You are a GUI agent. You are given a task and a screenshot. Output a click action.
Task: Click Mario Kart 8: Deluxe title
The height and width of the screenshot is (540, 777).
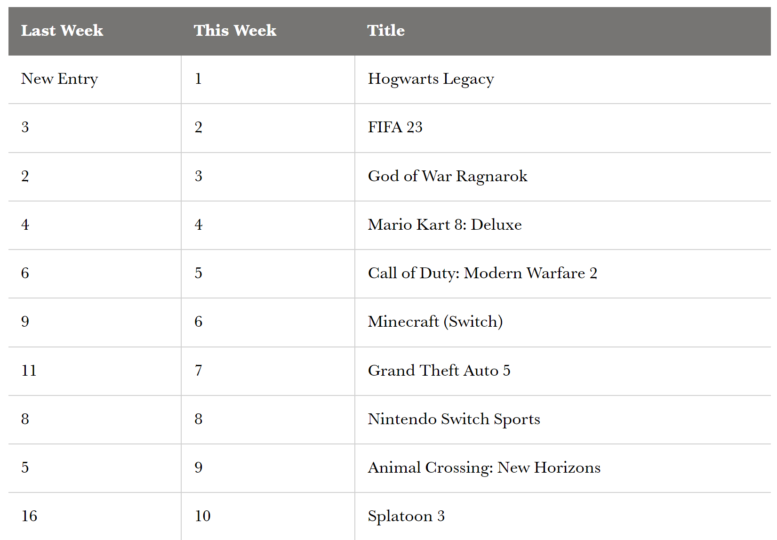tap(444, 225)
